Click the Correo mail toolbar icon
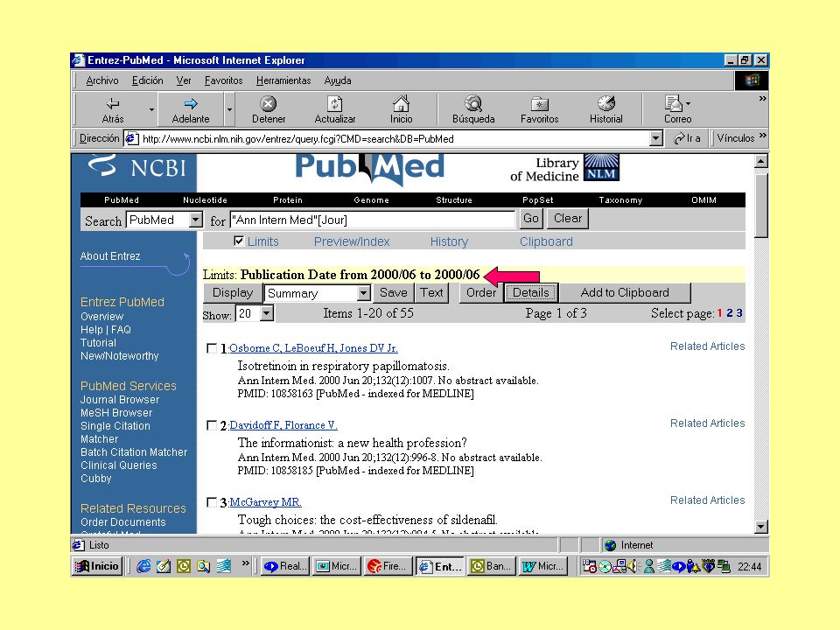 677,110
